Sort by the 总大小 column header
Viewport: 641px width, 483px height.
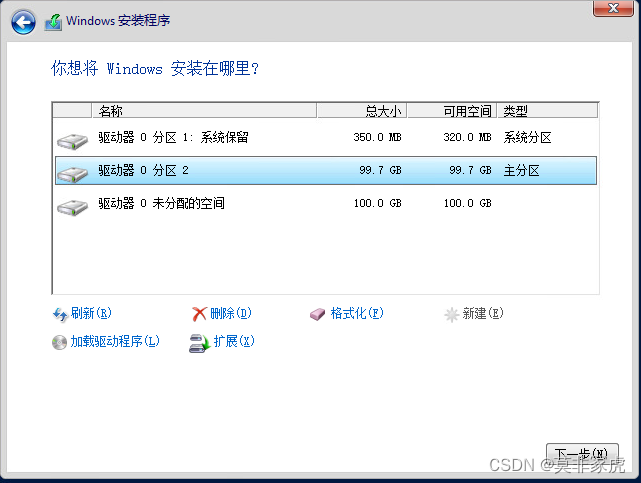point(361,110)
